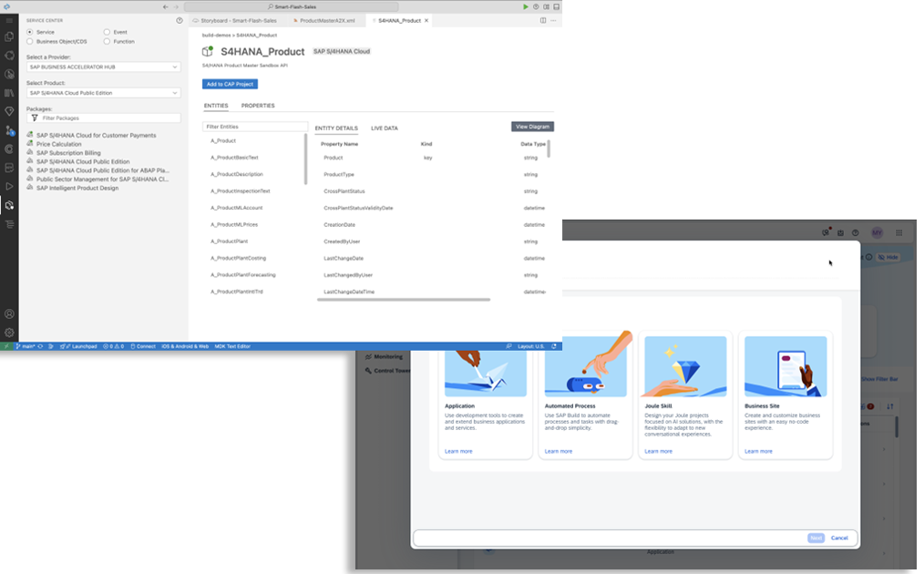Select the Function radio button
The height and width of the screenshot is (574, 924).
107,41
